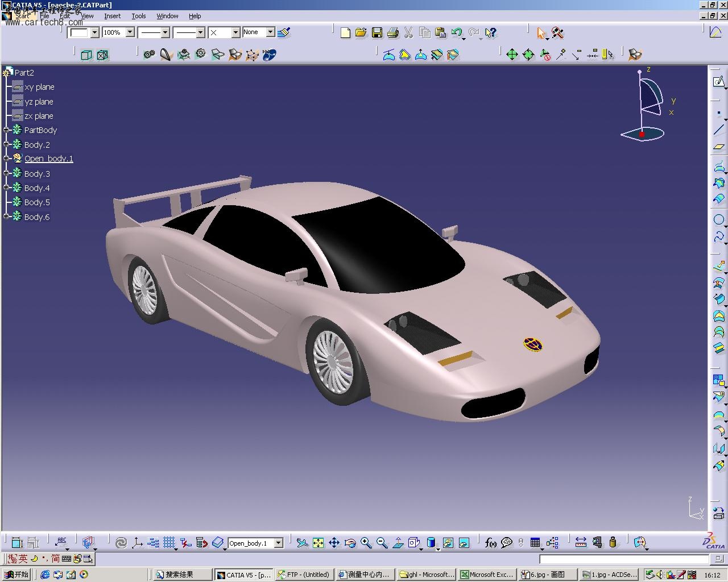Select Open_body.1 in the specification tree

[48, 159]
